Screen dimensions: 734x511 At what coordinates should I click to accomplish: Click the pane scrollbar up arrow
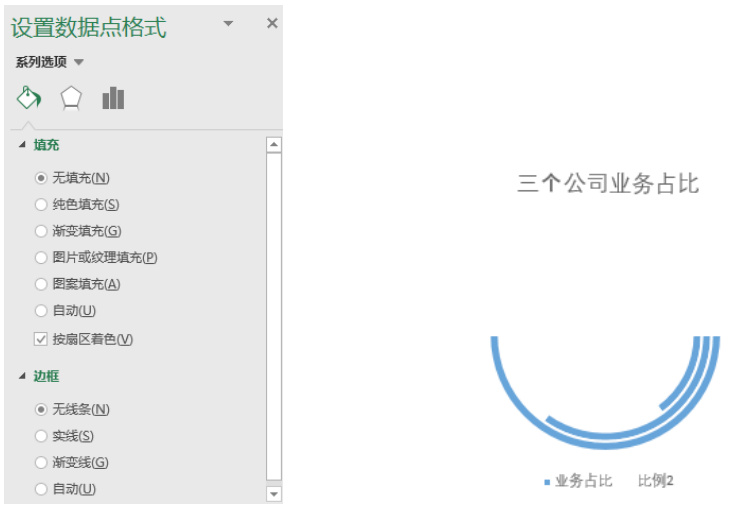pyautogui.click(x=274, y=145)
